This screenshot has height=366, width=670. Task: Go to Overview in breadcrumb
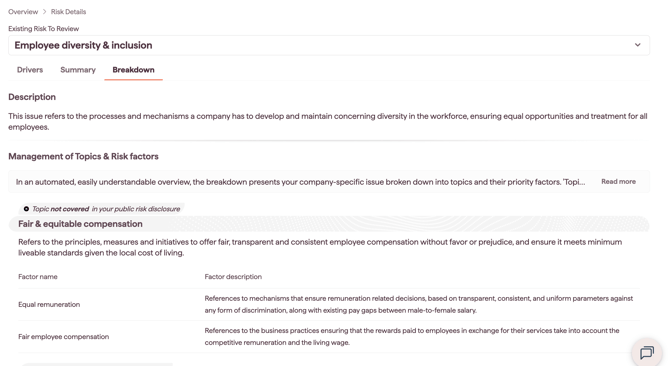coord(23,12)
